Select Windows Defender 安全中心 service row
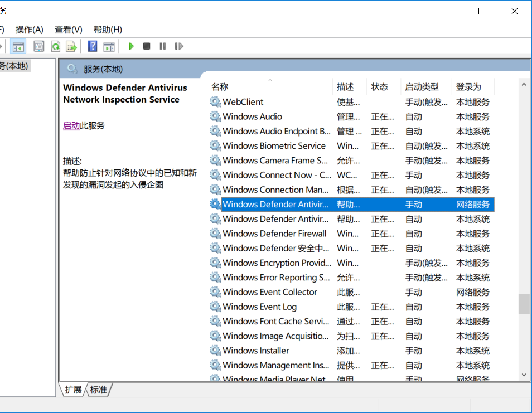The height and width of the screenshot is (413, 532). [x=351, y=248]
